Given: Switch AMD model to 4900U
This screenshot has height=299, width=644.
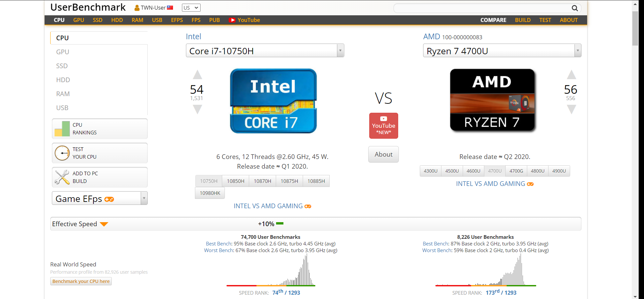Looking at the screenshot, I should pyautogui.click(x=559, y=171).
